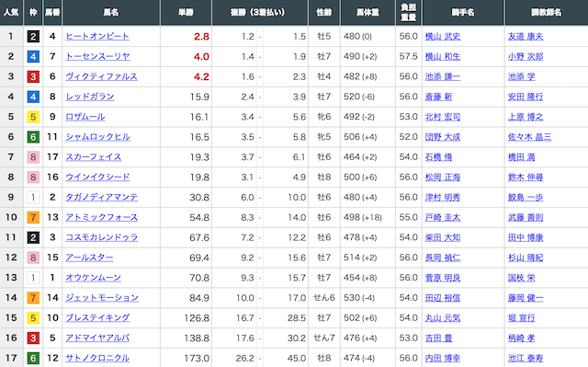
Task: Open horse page for ヒートオンビート
Action: pos(97,37)
